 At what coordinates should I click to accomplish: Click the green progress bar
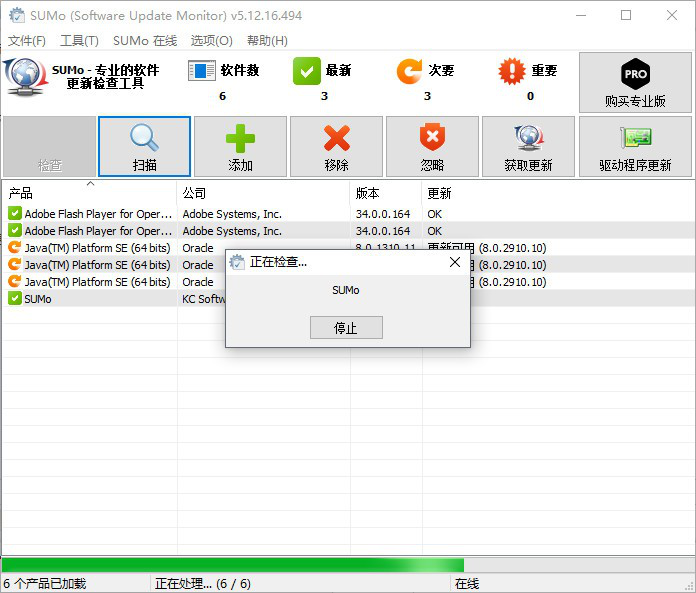click(233, 565)
